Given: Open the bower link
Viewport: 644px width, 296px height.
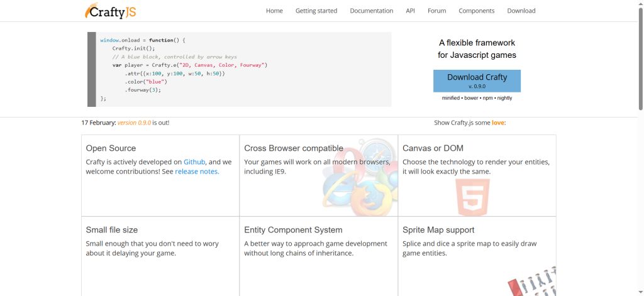Looking at the screenshot, I should [x=471, y=98].
